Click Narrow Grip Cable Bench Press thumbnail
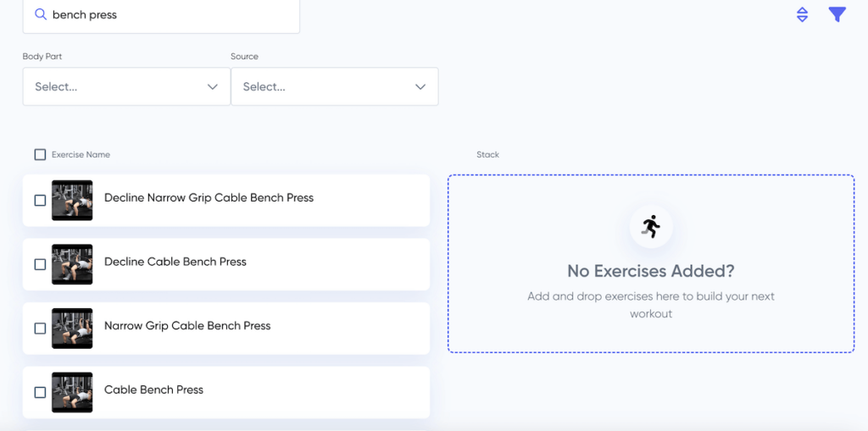The width and height of the screenshot is (868, 431). click(x=72, y=329)
